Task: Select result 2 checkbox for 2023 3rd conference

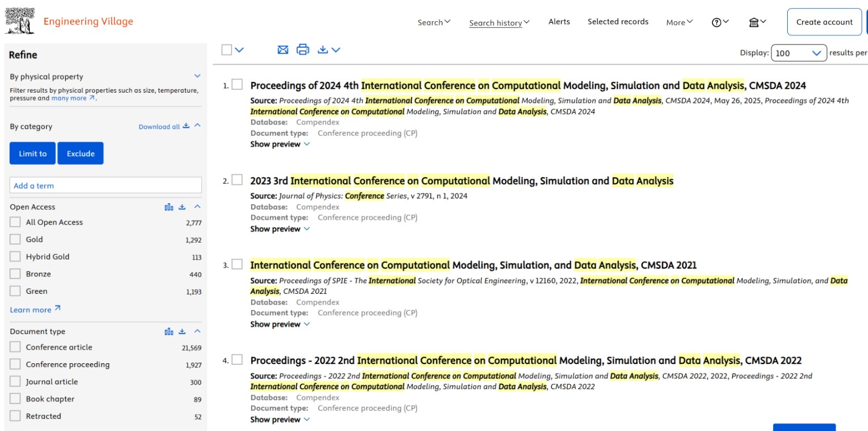Action: pos(237,180)
